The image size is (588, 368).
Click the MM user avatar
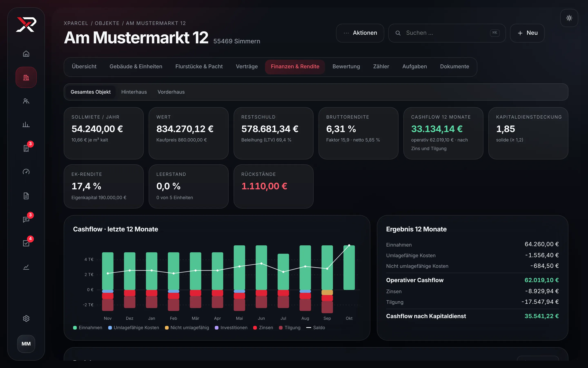tap(26, 344)
